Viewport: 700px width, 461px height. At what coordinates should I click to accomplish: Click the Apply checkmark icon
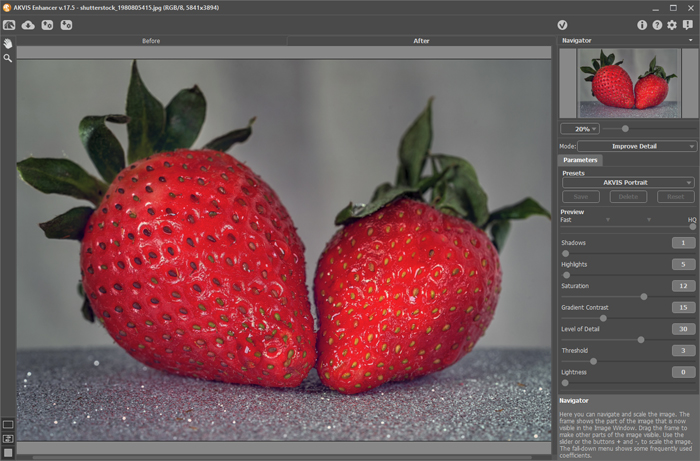[563, 24]
